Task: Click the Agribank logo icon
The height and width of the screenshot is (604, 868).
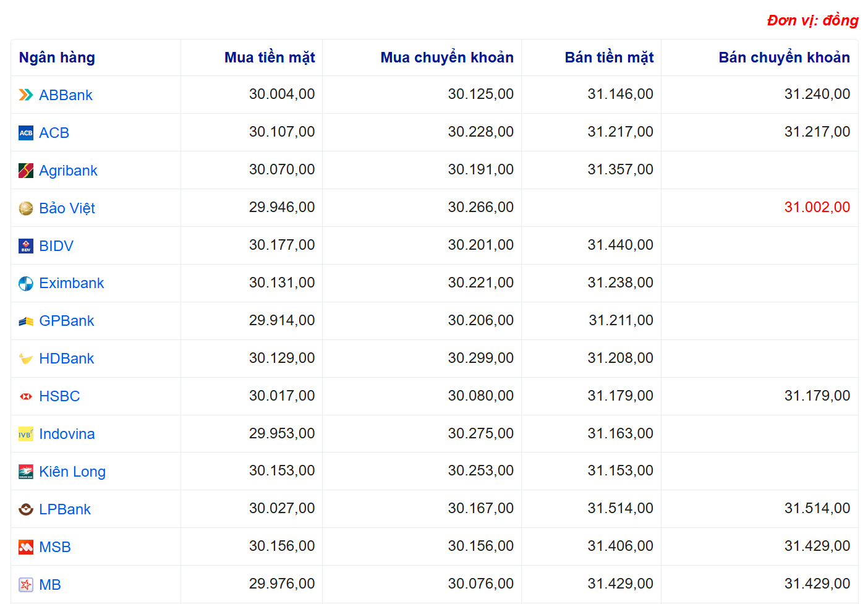Action: point(26,171)
